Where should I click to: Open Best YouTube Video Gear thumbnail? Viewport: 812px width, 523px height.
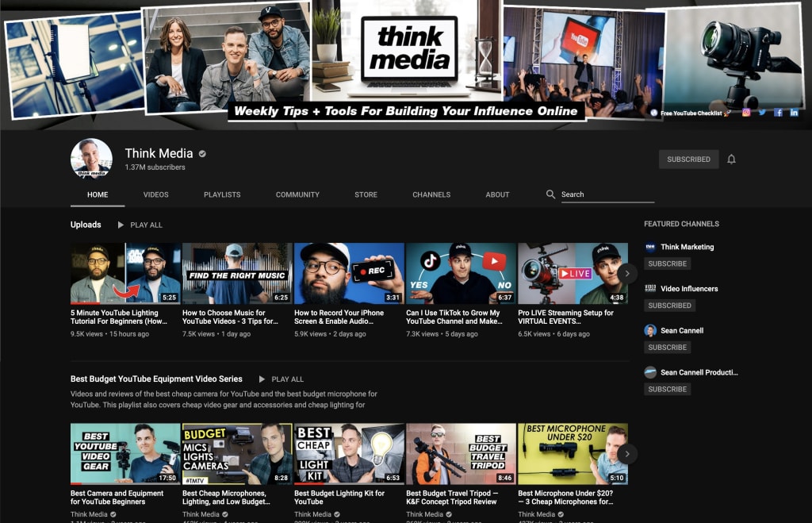coord(125,454)
